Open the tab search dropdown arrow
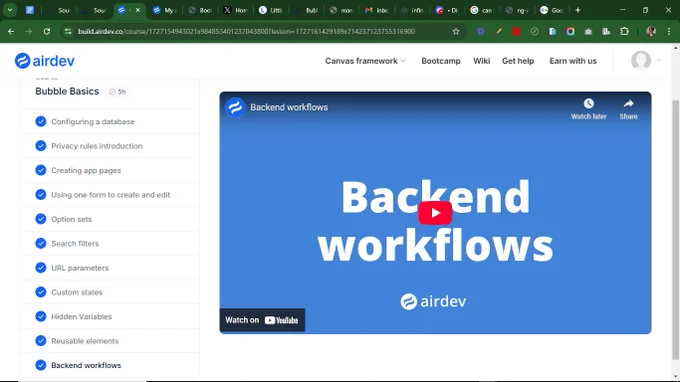The height and width of the screenshot is (382, 680). pos(10,10)
